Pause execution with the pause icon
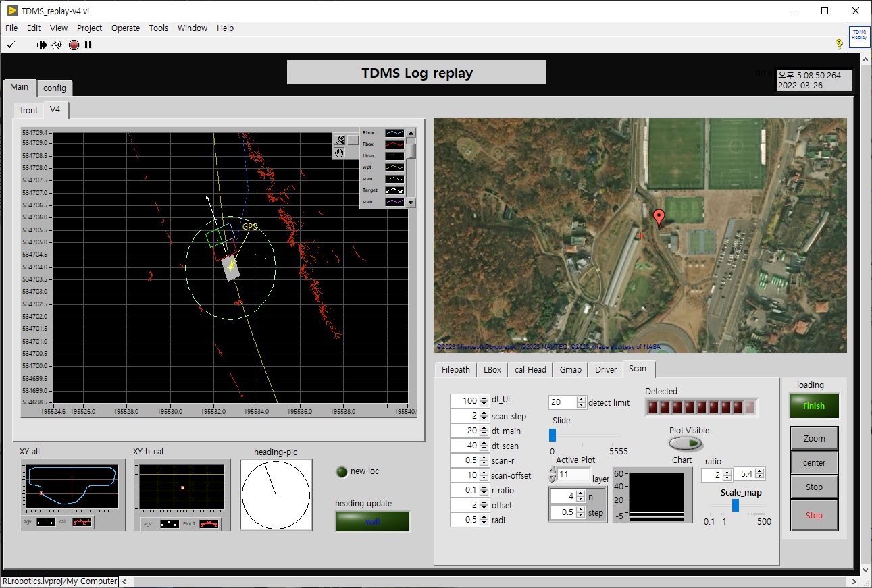 [88, 45]
